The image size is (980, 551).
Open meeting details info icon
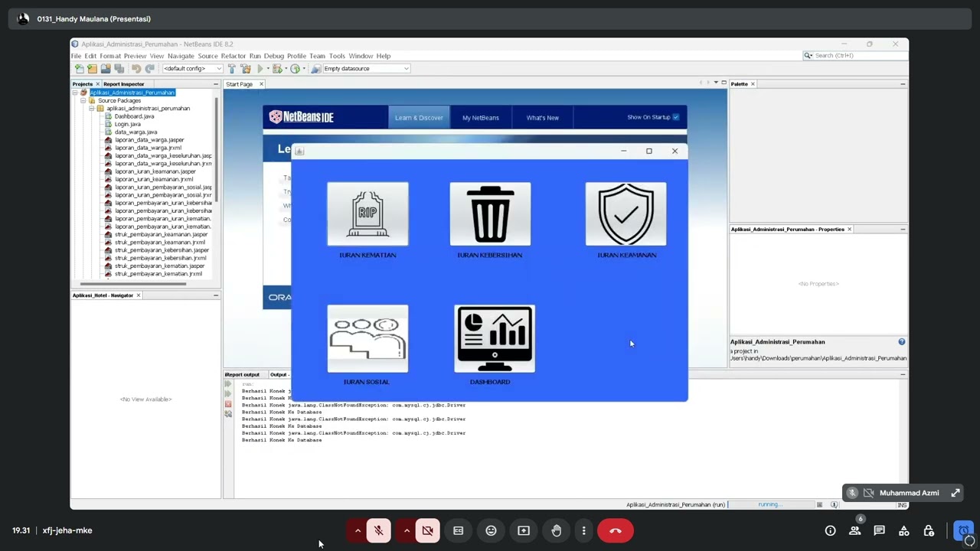point(830,530)
